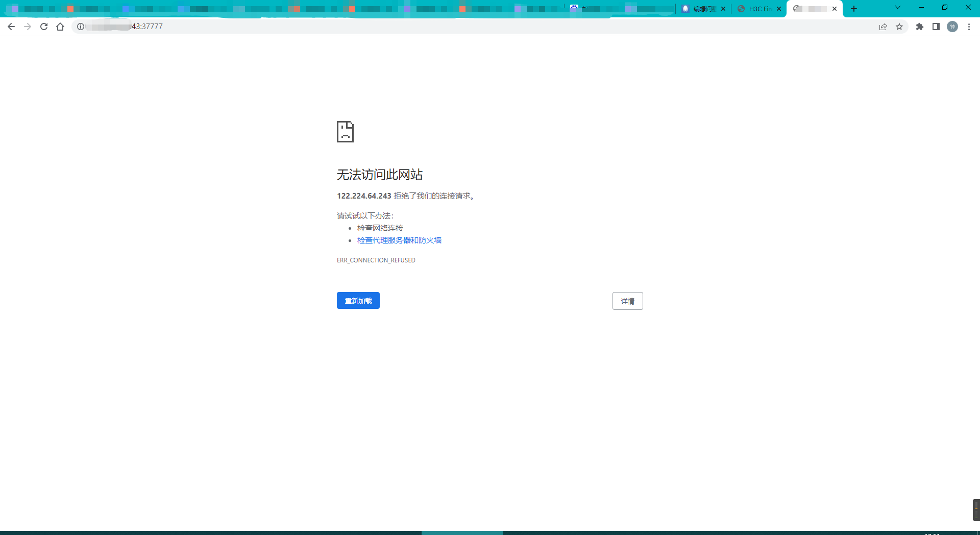Click the 122.224.64.243 IP address text
This screenshot has height=535, width=980.
click(364, 196)
